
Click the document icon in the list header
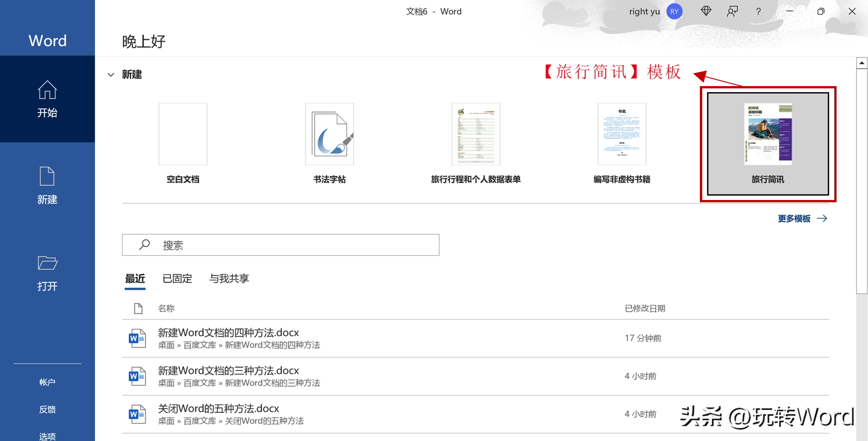coord(138,308)
